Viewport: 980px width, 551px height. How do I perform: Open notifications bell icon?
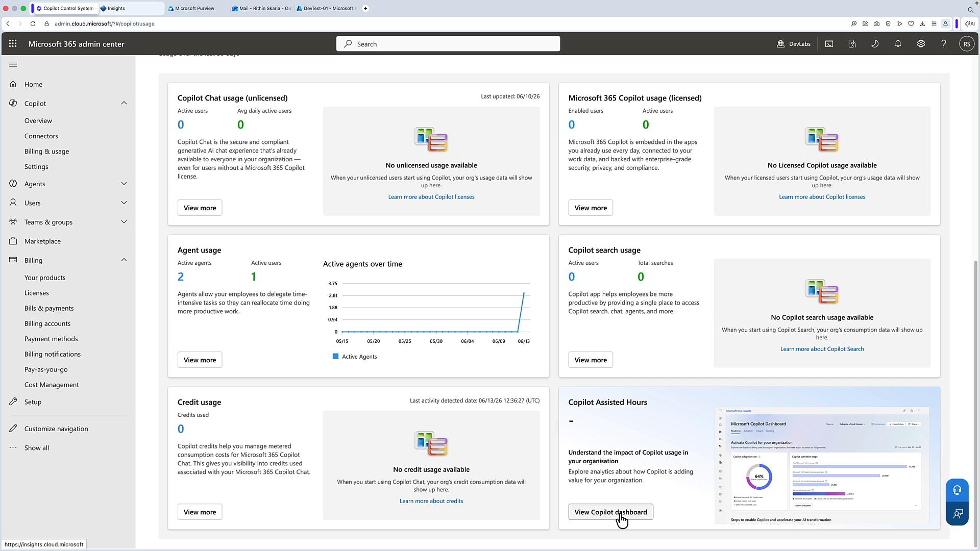(898, 44)
